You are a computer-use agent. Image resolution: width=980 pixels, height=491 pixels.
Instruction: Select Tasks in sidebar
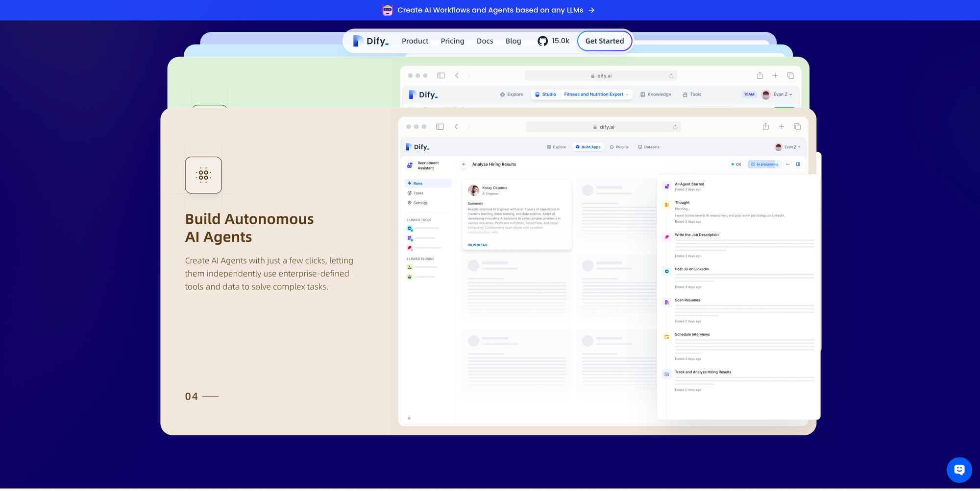428,194
